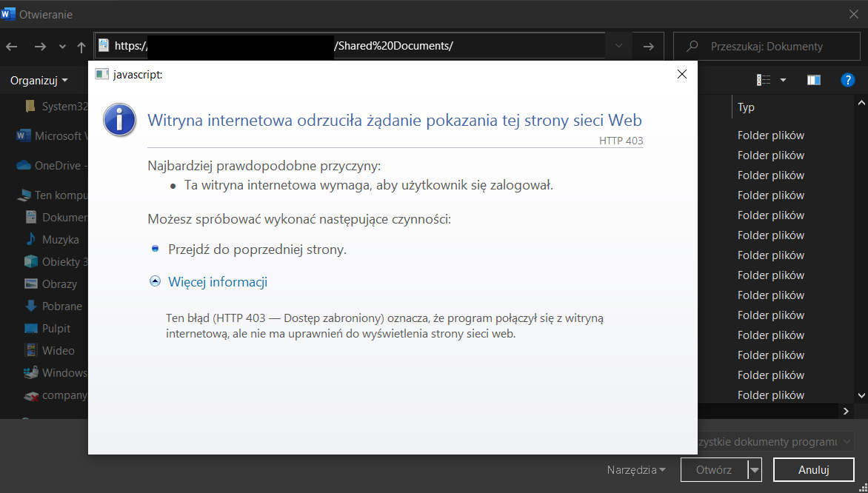
Task: Select OneDrive in the navigation pane
Action: coord(52,165)
